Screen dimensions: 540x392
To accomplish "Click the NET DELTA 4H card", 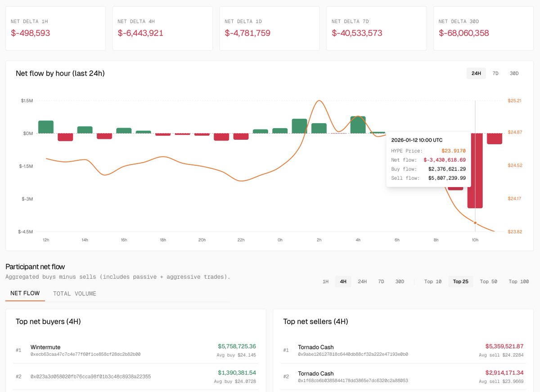I will click(162, 28).
